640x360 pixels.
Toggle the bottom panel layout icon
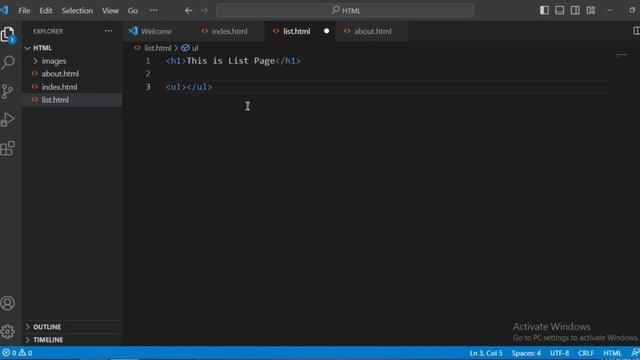pyautogui.click(x=560, y=10)
